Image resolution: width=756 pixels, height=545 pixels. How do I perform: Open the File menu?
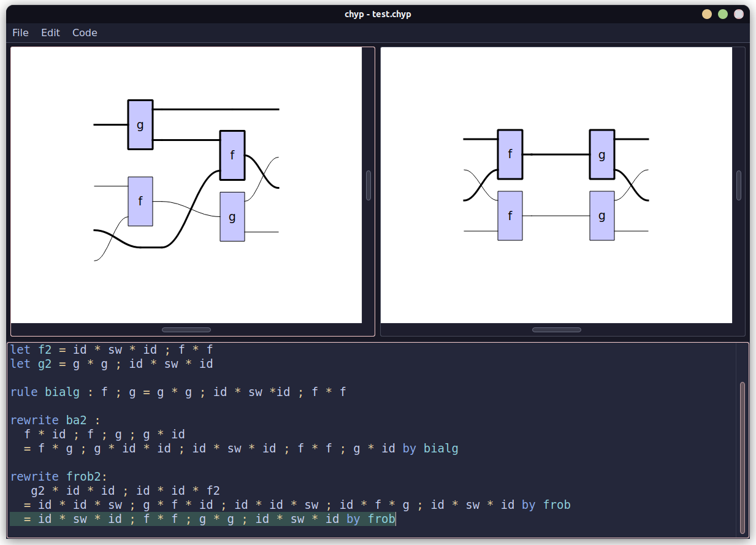[x=20, y=32]
